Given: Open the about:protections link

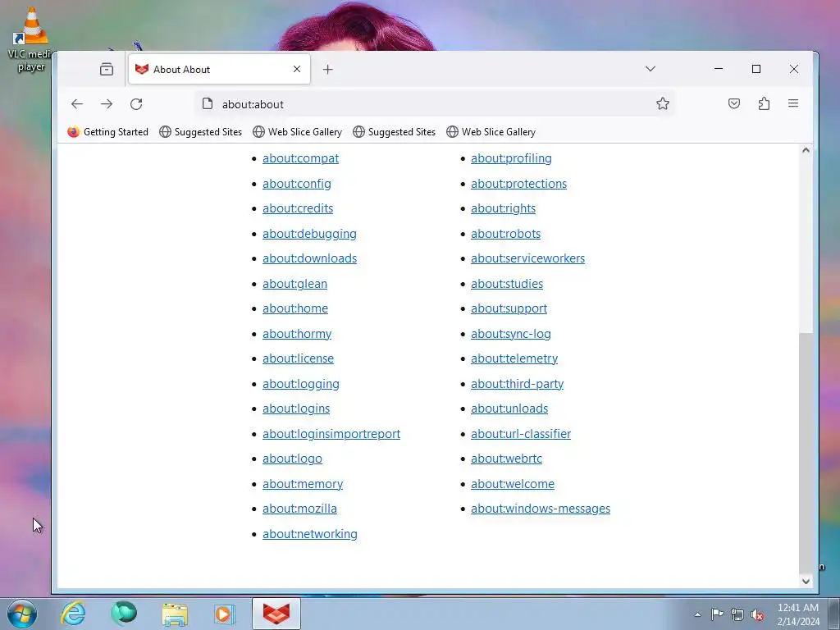Looking at the screenshot, I should (518, 184).
